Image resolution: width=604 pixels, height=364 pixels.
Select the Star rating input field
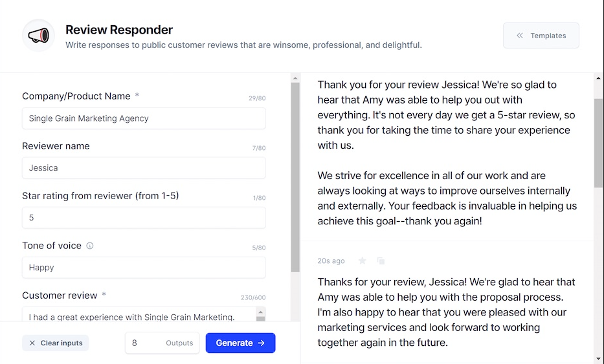point(144,218)
